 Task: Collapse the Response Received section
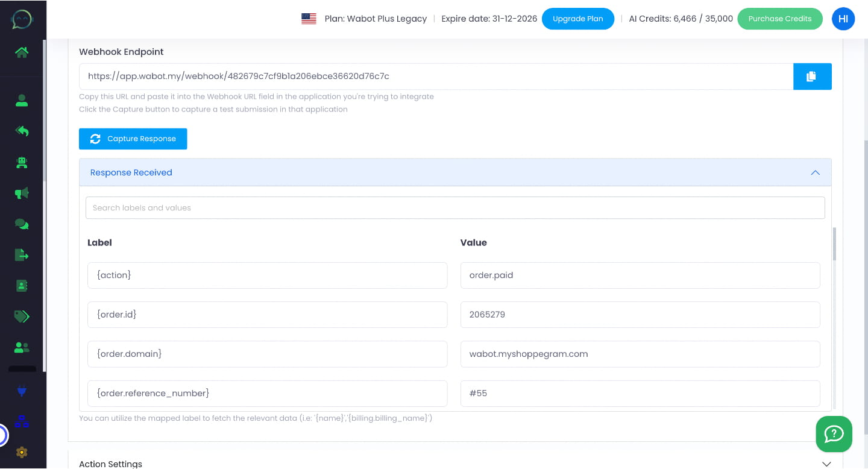pyautogui.click(x=815, y=172)
